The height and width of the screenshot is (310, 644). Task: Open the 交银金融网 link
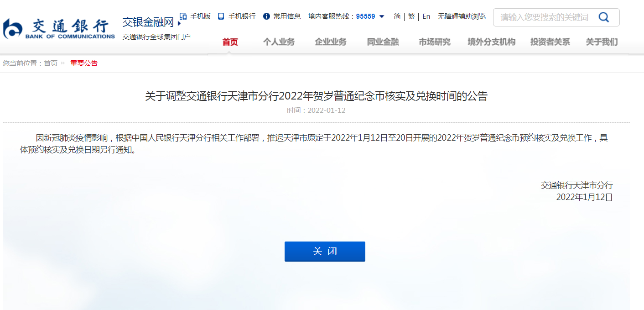(148, 22)
